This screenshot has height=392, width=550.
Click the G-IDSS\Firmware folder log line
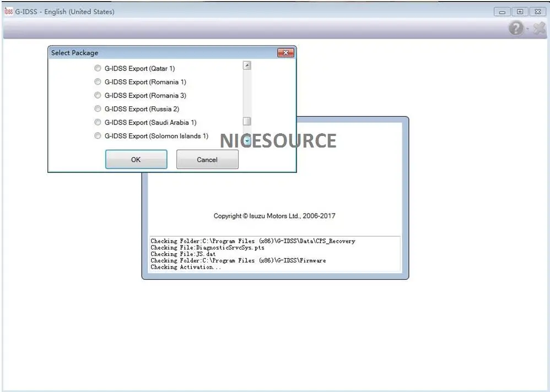pyautogui.click(x=238, y=260)
